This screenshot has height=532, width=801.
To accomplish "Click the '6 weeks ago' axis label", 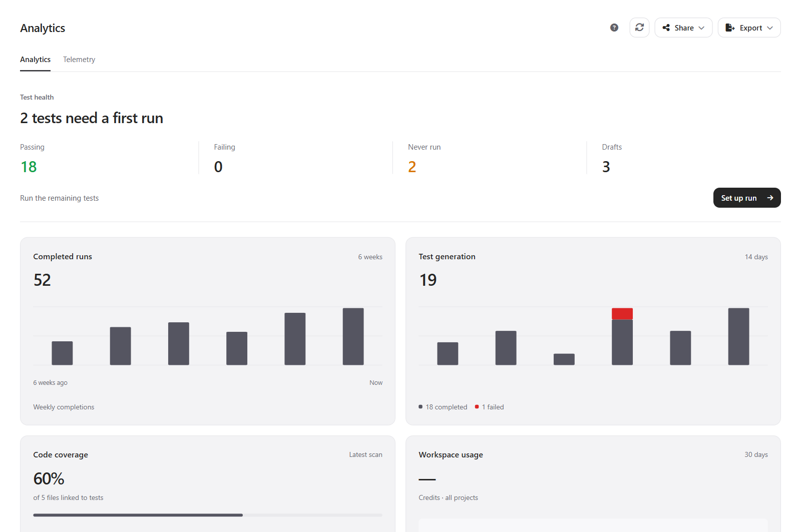I will (x=50, y=382).
